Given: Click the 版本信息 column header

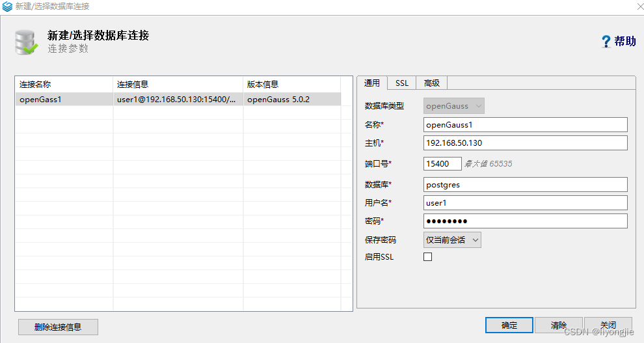Looking at the screenshot, I should [292, 84].
